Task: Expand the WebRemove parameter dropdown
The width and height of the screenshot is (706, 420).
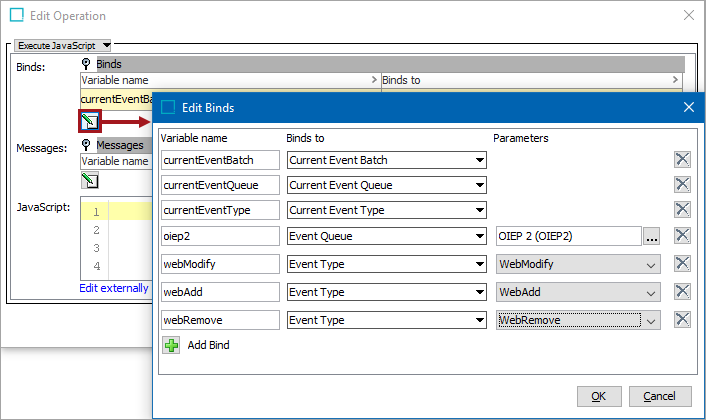Action: 651,321
